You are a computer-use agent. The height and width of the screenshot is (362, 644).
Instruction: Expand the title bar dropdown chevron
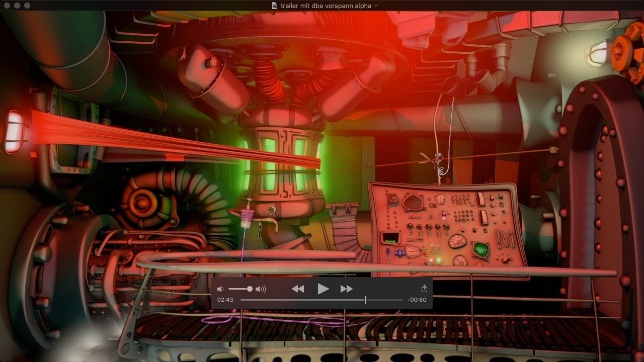(x=376, y=6)
